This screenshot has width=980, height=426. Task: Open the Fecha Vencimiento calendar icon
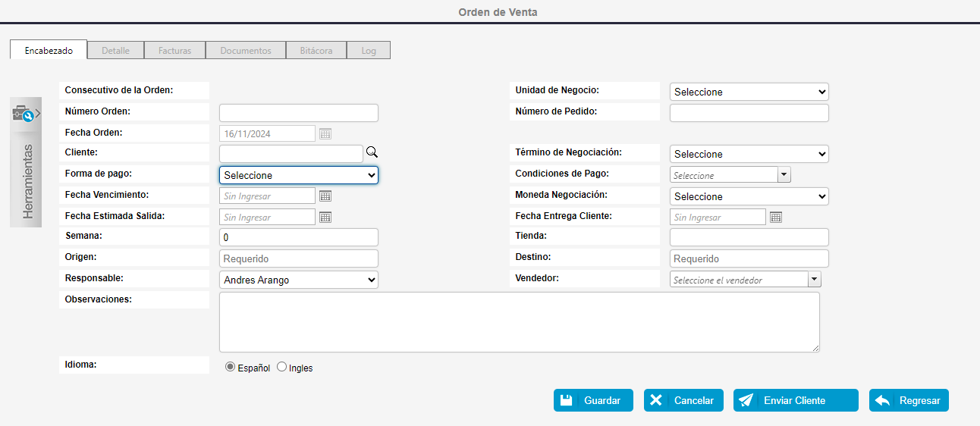point(325,196)
